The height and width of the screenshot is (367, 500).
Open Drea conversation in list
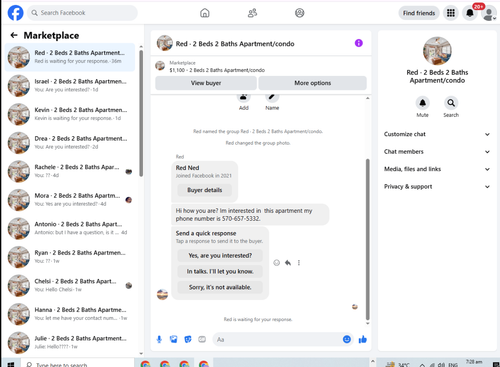70,143
